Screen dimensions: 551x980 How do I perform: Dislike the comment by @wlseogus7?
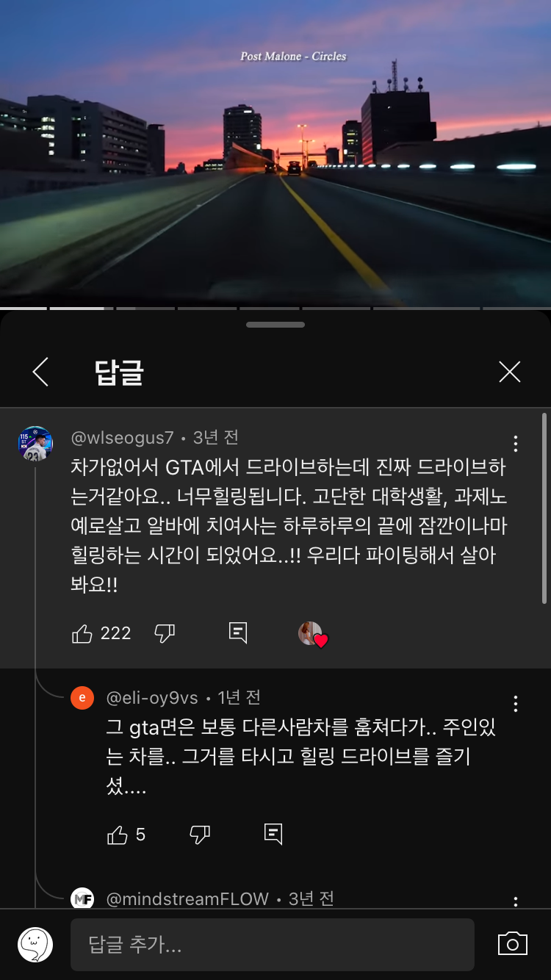(165, 633)
